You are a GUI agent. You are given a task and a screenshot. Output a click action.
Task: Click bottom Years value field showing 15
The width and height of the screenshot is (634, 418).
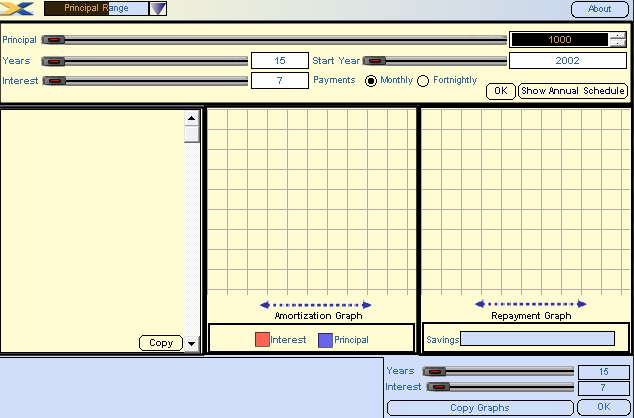pos(603,372)
